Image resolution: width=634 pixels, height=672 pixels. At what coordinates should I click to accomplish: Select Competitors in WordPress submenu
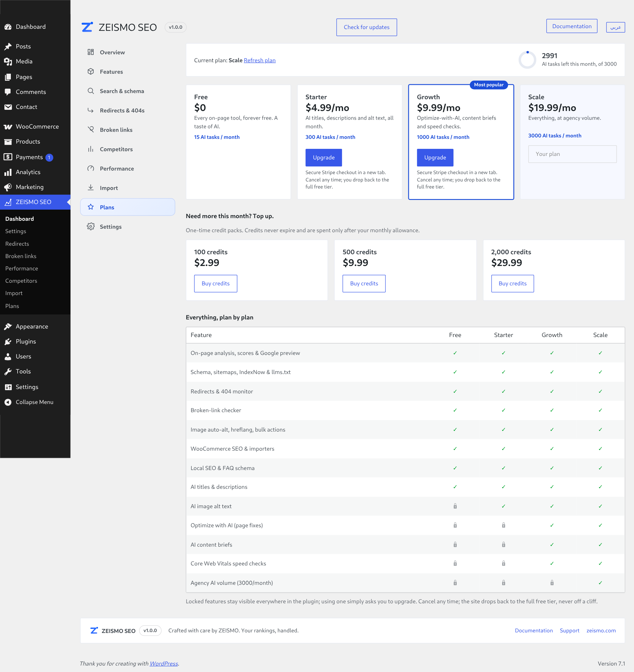tap(21, 281)
